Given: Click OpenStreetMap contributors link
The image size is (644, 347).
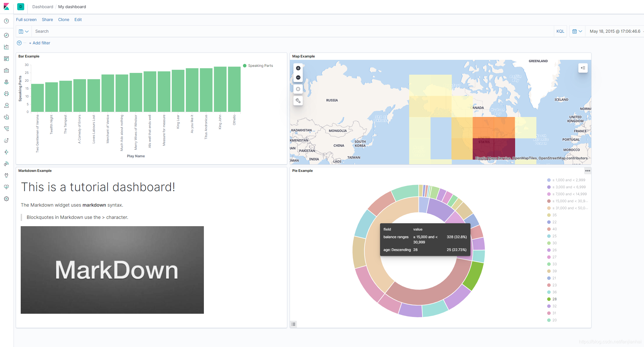Looking at the screenshot, I should (x=563, y=158).
